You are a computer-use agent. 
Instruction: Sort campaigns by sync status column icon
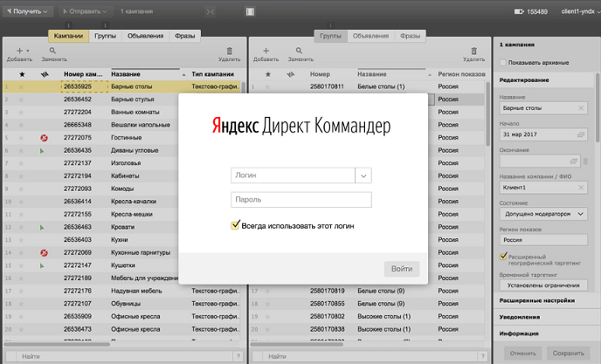[x=45, y=74]
